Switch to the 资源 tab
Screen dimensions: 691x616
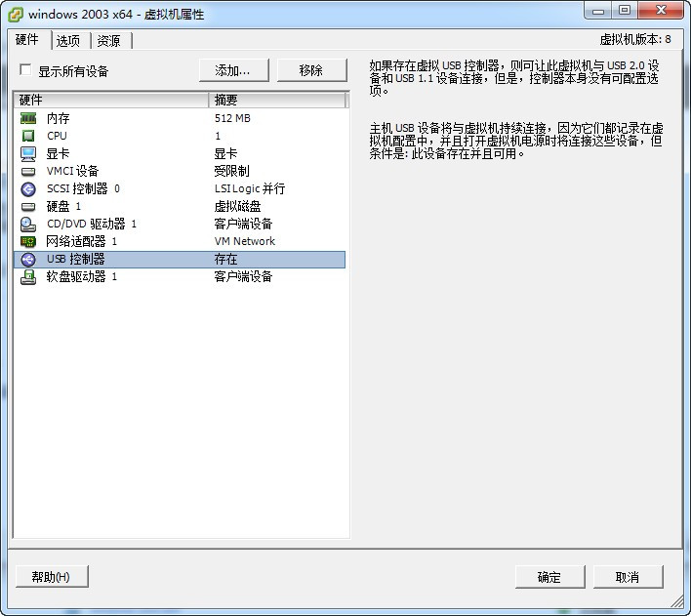pyautogui.click(x=109, y=41)
